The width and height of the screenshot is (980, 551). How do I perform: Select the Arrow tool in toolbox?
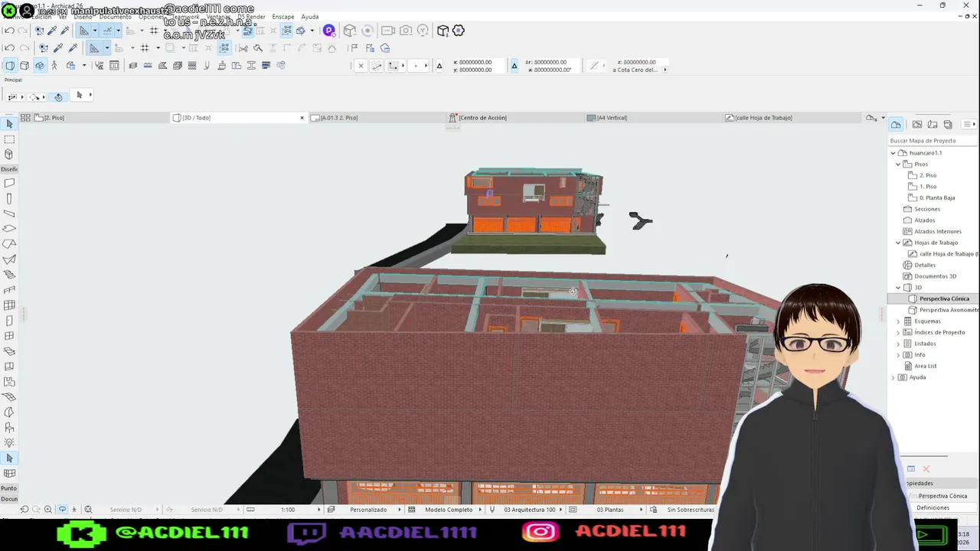click(x=9, y=124)
